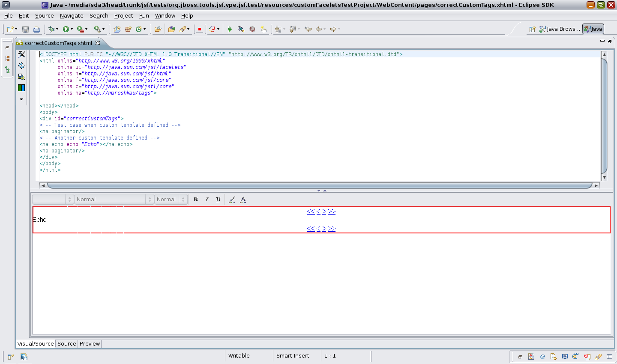This screenshot has width=617, height=364.
Task: Open the foreground text color picker
Action: tap(243, 200)
